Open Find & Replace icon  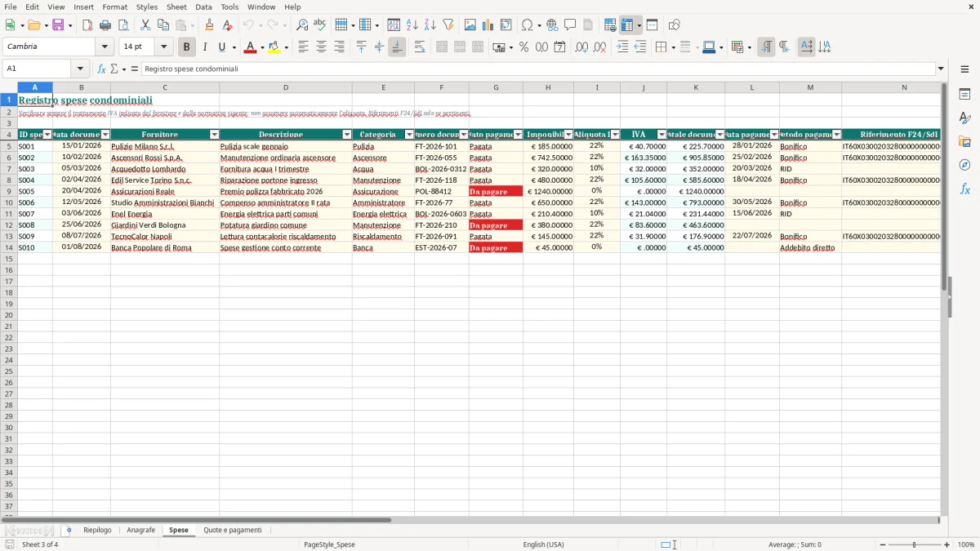click(301, 25)
